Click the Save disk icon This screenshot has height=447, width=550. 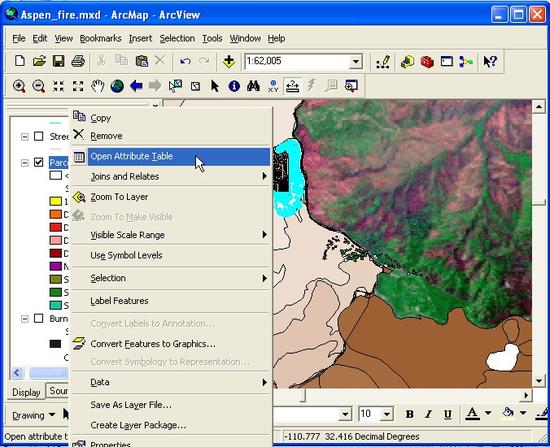click(x=59, y=61)
